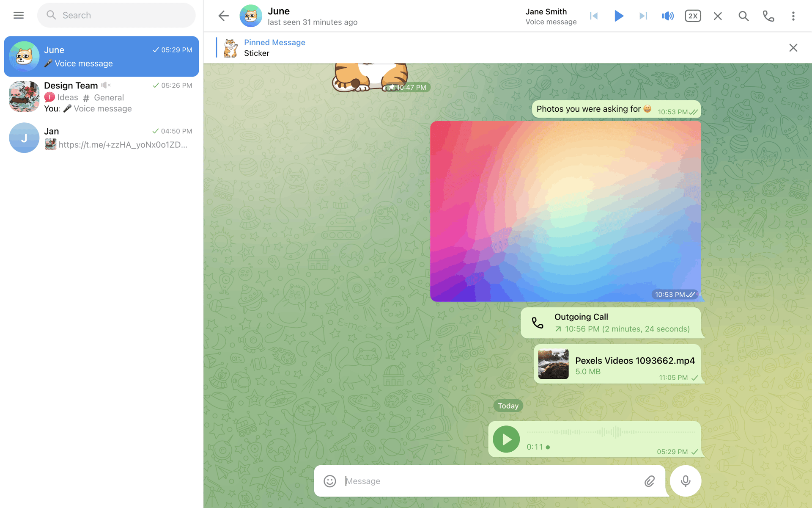Open the colorful gradient photo
The width and height of the screenshot is (812, 508).
(x=565, y=211)
